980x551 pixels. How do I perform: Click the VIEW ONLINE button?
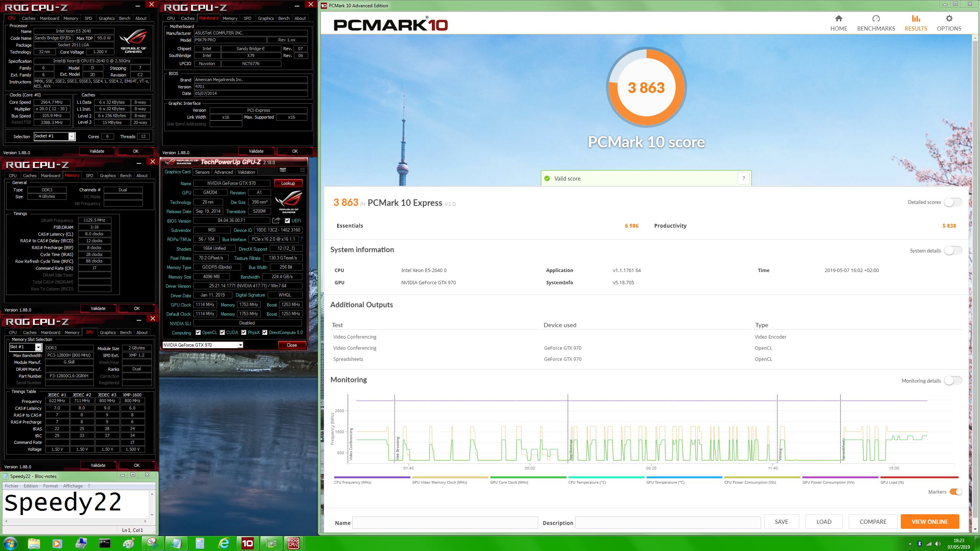[929, 522]
